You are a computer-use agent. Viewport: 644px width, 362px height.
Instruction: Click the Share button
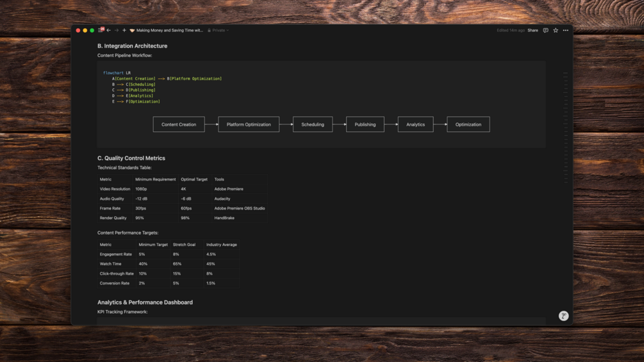(x=533, y=30)
